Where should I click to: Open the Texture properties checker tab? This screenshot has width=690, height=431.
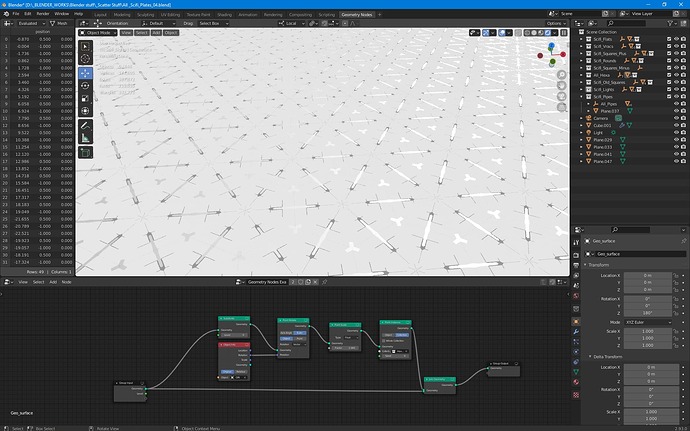pyautogui.click(x=576, y=395)
